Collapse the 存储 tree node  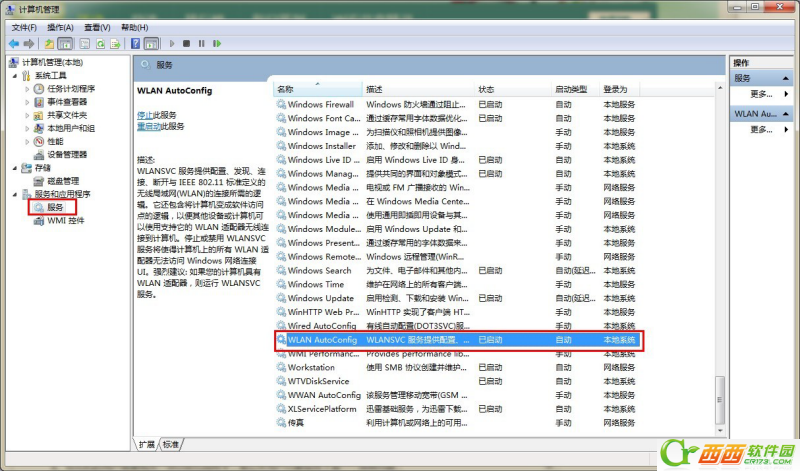click(x=14, y=168)
